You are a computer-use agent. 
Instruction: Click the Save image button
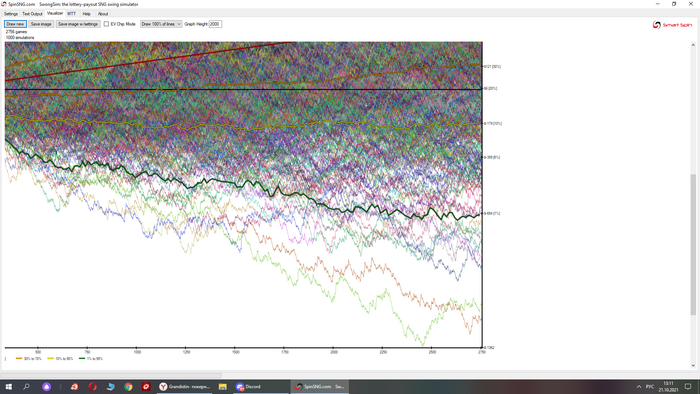click(x=41, y=24)
